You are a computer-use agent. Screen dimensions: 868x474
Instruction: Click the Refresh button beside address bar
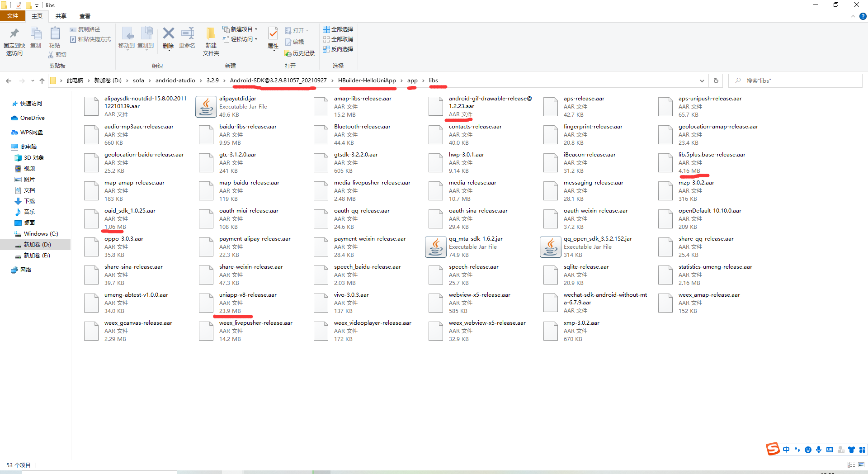tap(716, 81)
